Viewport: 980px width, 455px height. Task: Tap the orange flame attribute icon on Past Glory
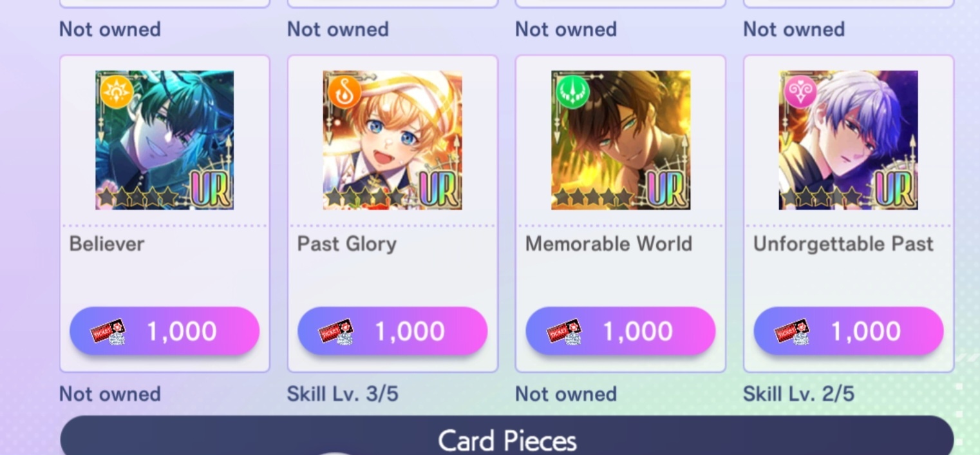pyautogui.click(x=344, y=92)
